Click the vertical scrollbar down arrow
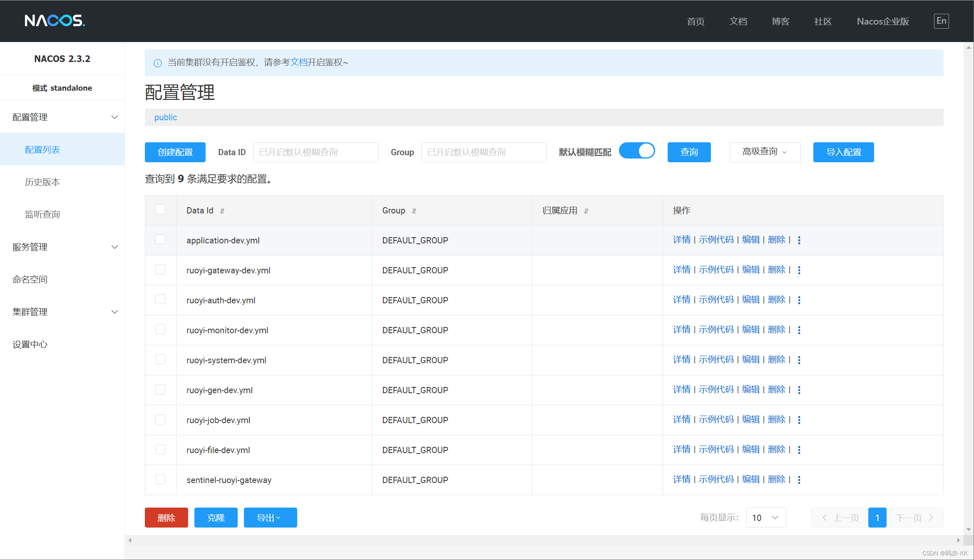Screen dimensions: 974x560 tap(969, 530)
